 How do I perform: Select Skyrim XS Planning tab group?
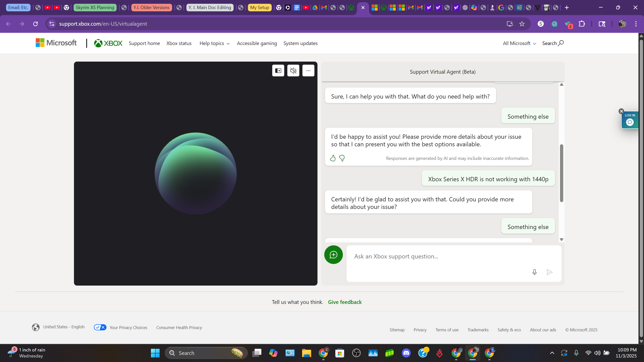pyautogui.click(x=95, y=8)
